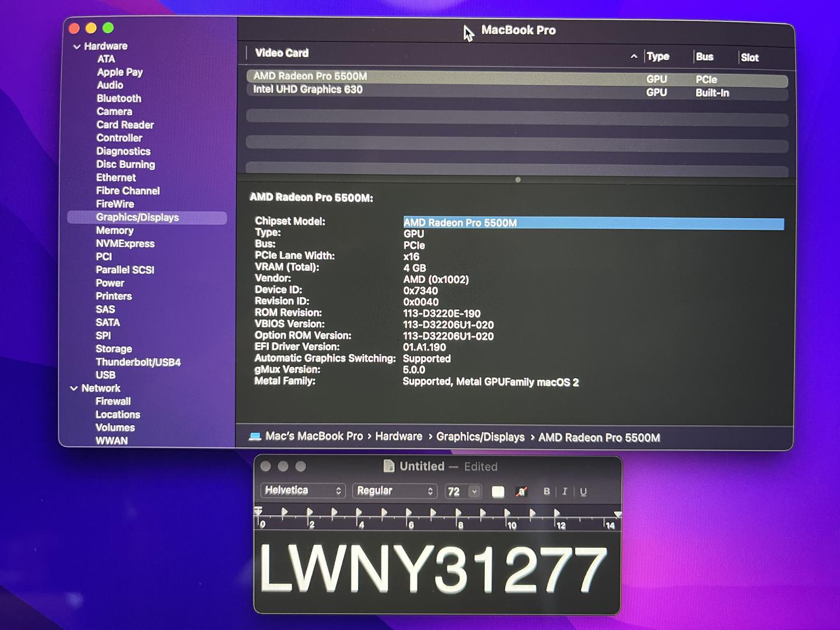
Task: Sort by the Type column header
Action: [x=658, y=57]
